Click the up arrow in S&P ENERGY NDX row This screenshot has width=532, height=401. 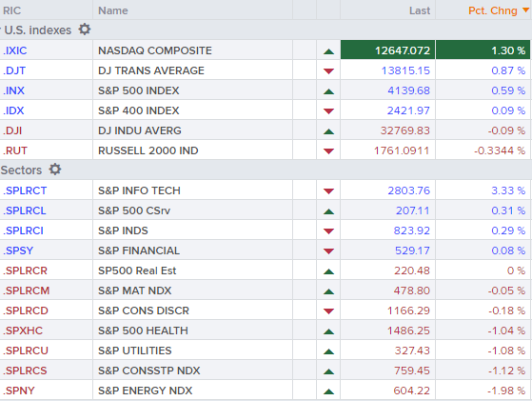coord(328,391)
